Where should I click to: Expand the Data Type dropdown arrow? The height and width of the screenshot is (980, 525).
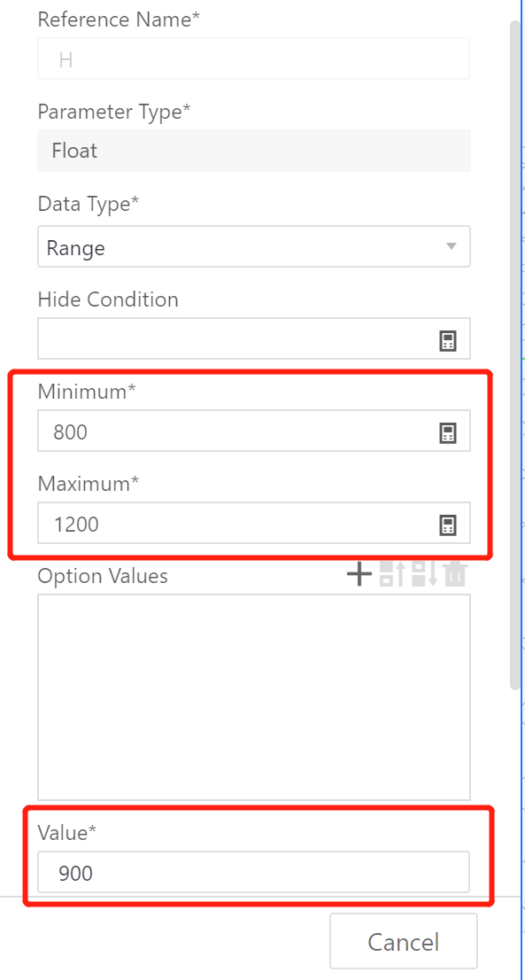[452, 246]
